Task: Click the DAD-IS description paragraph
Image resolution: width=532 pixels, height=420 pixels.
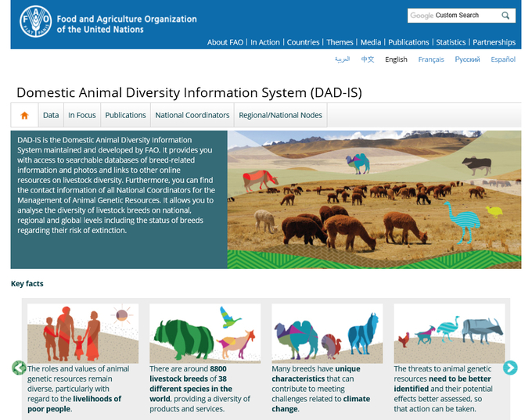Action: point(117,185)
